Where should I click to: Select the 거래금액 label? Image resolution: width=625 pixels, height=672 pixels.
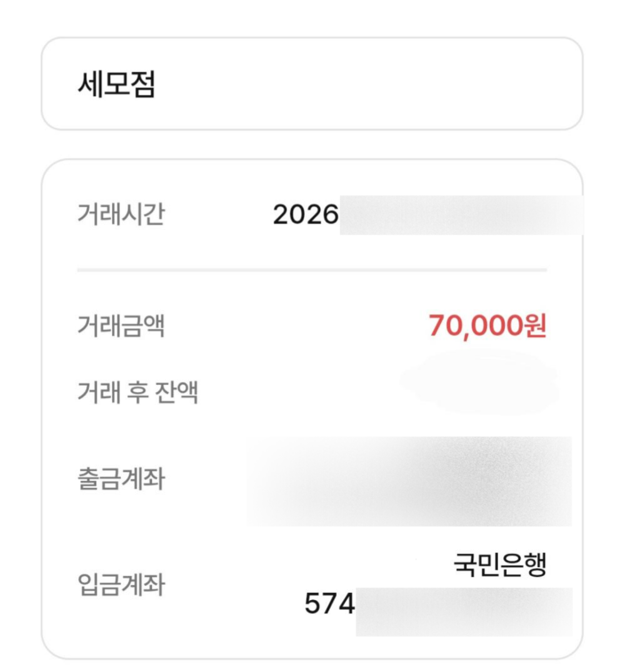(x=121, y=325)
